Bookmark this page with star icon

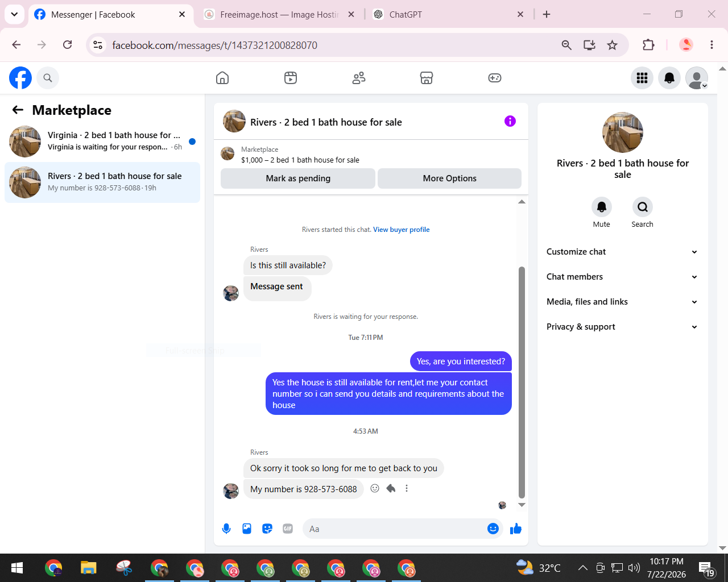pyautogui.click(x=612, y=45)
